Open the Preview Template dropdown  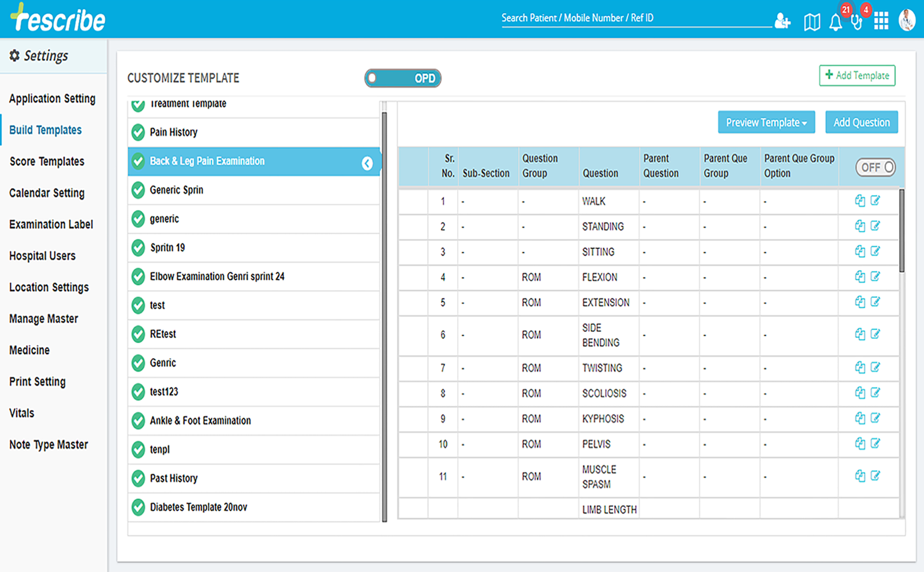(766, 122)
